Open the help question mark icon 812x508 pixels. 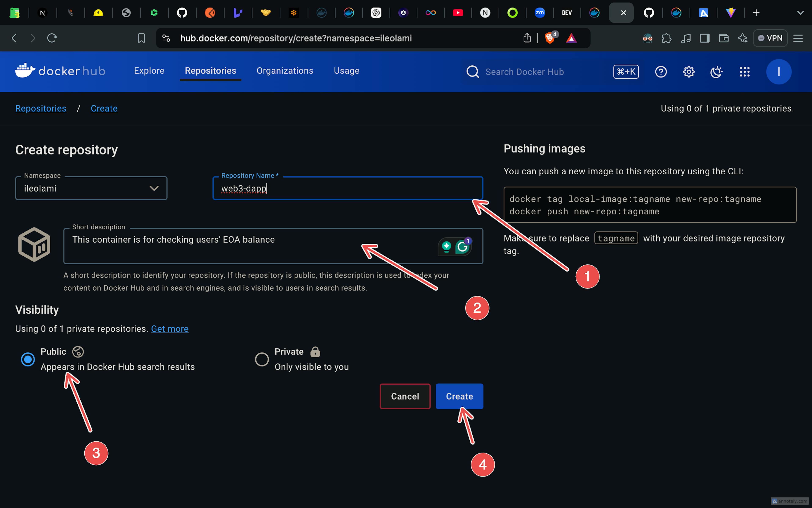[661, 72]
